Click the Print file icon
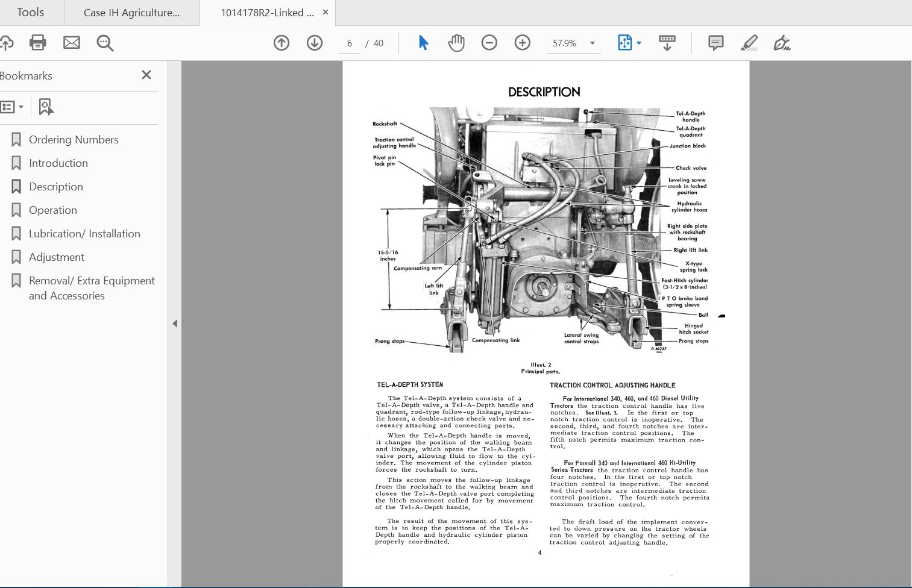The width and height of the screenshot is (912, 588). (x=37, y=43)
